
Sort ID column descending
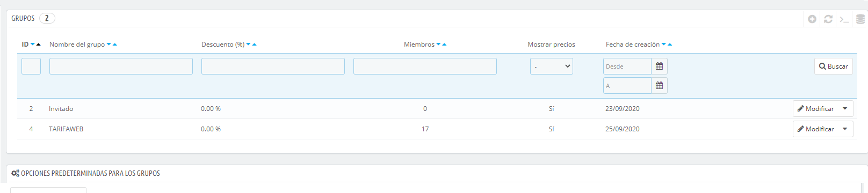click(x=33, y=44)
